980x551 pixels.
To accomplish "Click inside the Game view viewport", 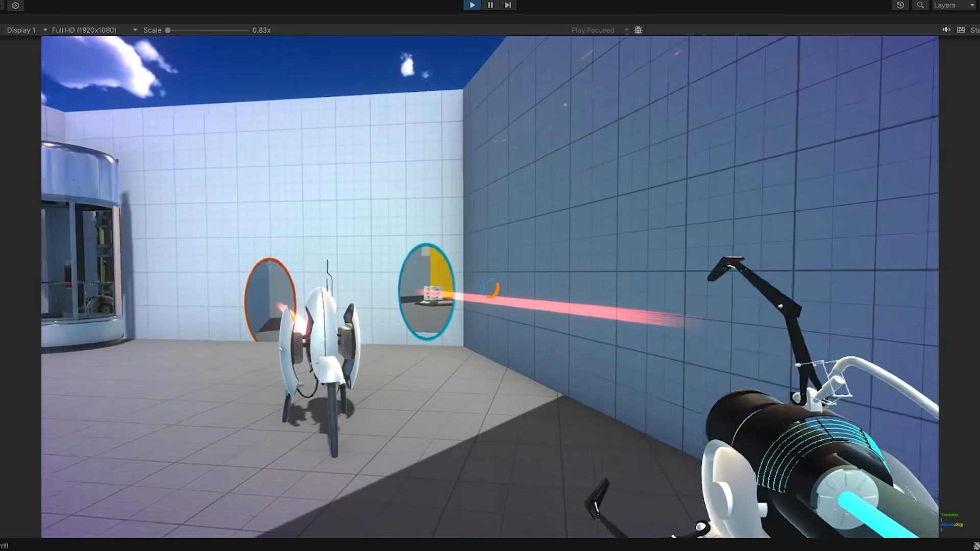I will click(x=489, y=287).
